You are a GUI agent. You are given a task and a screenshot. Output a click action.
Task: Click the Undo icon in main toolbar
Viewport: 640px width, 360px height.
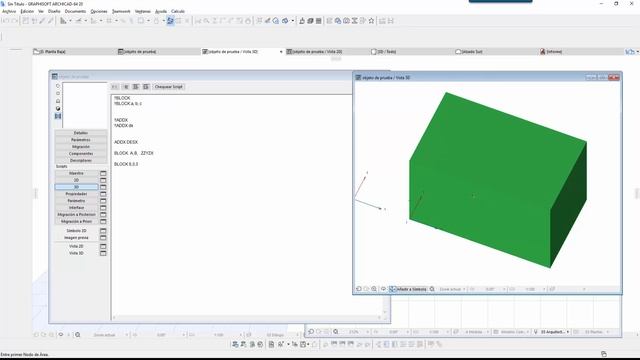(6, 20)
